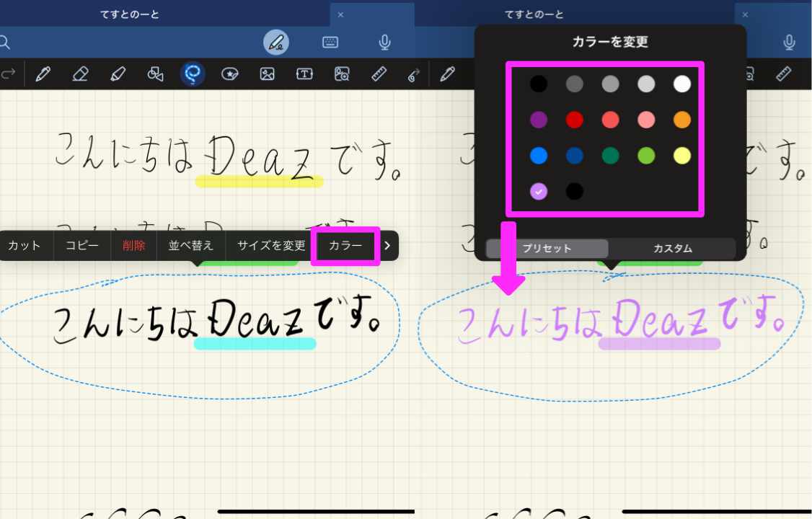
Task: Expand more options with the right chevron
Action: (x=387, y=245)
